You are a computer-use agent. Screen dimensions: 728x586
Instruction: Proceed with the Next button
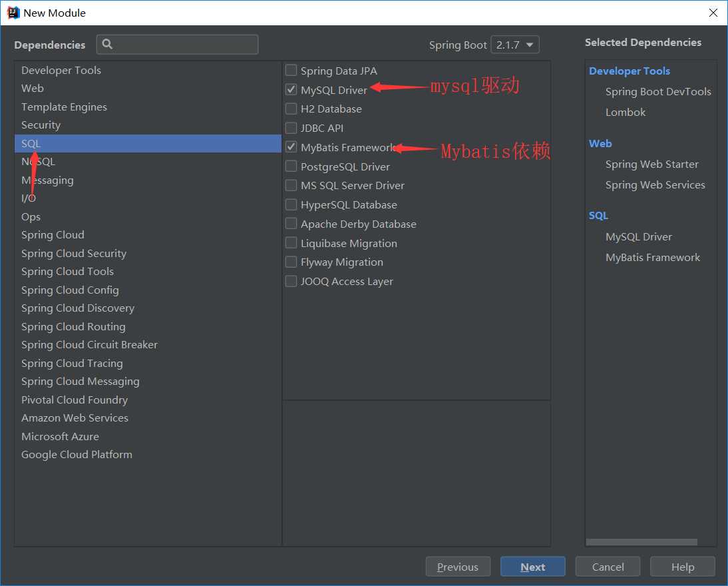point(532,567)
